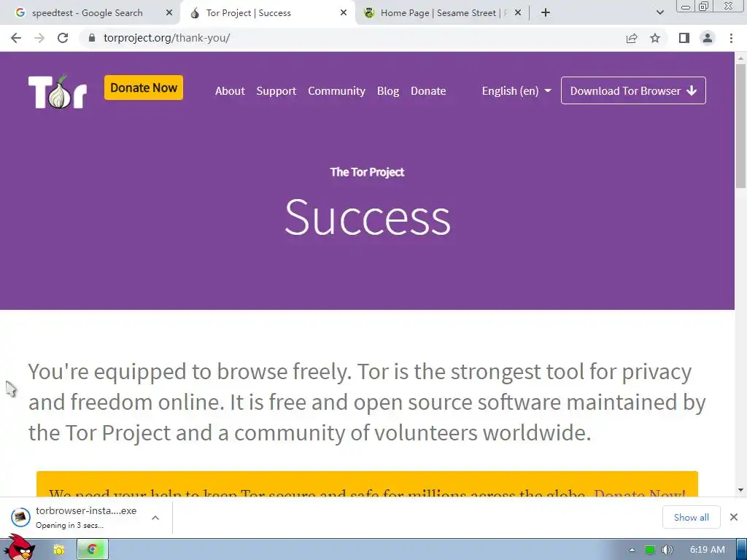Open the downloaded torbrowser-install exe item

pyautogui.click(x=76, y=517)
